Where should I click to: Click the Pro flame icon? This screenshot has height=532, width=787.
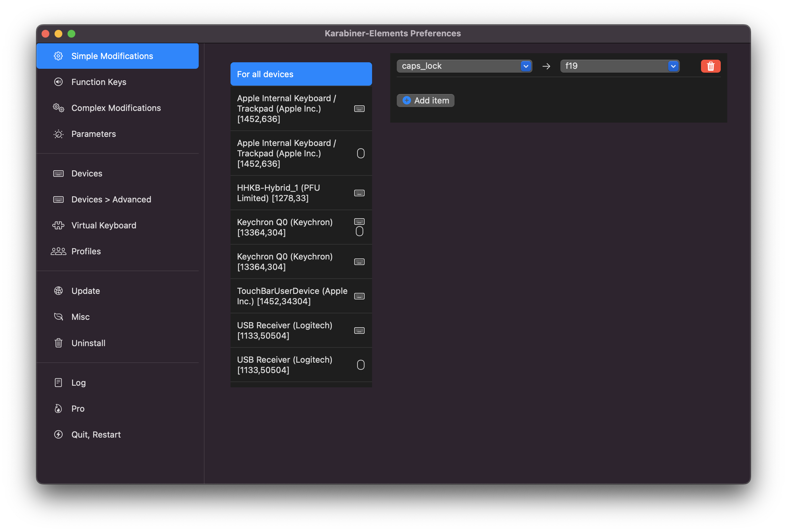click(58, 408)
